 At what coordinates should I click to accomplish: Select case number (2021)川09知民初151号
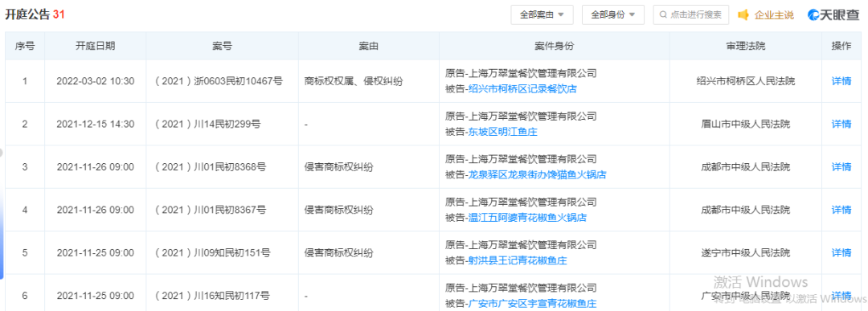(x=212, y=252)
